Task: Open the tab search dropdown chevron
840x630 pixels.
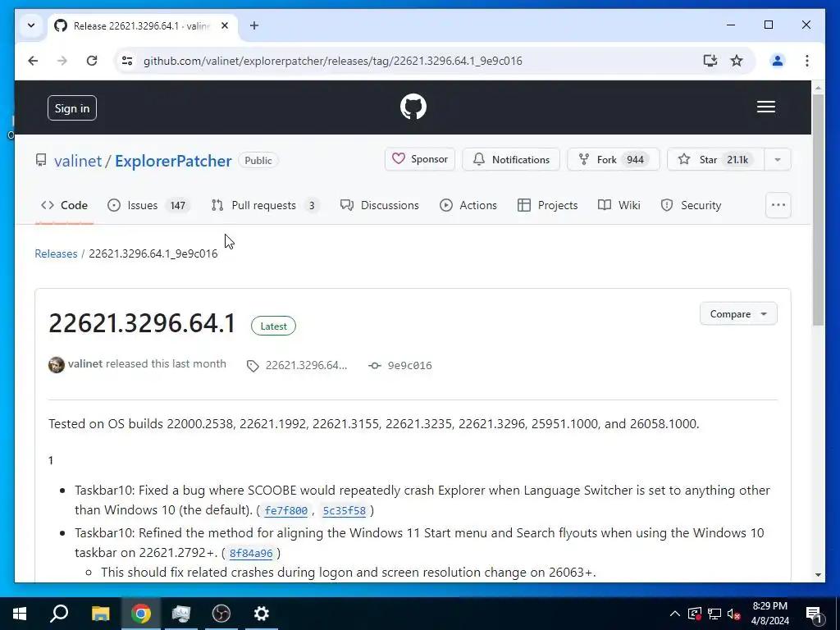Action: [x=31, y=25]
